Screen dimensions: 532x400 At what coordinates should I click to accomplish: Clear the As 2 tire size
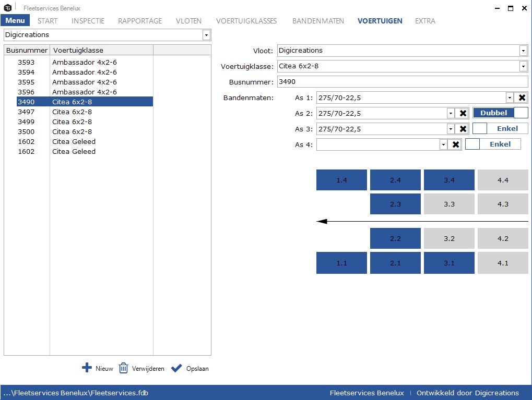462,113
